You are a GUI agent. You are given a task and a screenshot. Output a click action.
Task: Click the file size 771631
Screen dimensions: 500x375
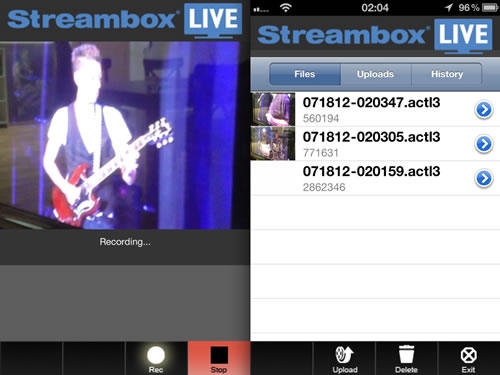coord(321,153)
